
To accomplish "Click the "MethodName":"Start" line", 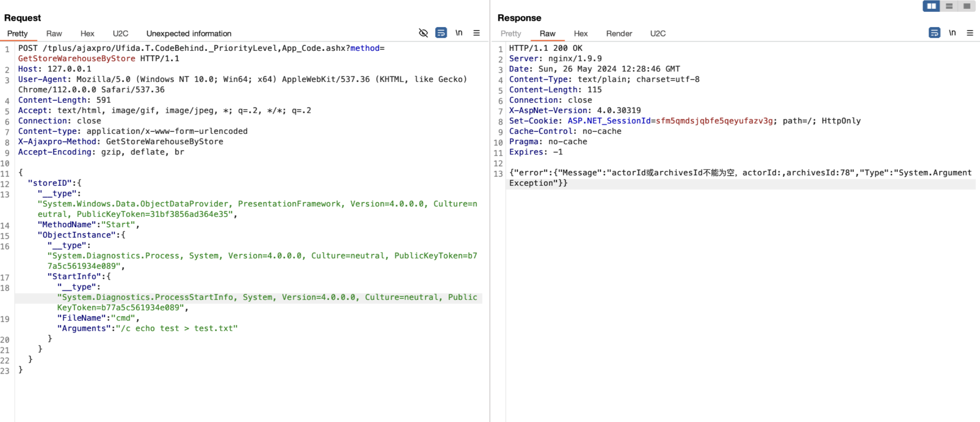I will pyautogui.click(x=89, y=224).
